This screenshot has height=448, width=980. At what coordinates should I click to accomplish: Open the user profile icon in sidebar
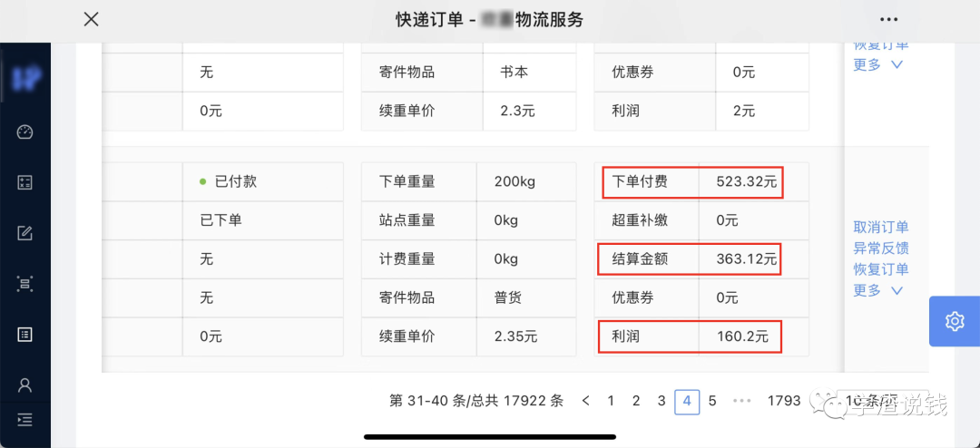(x=24, y=385)
